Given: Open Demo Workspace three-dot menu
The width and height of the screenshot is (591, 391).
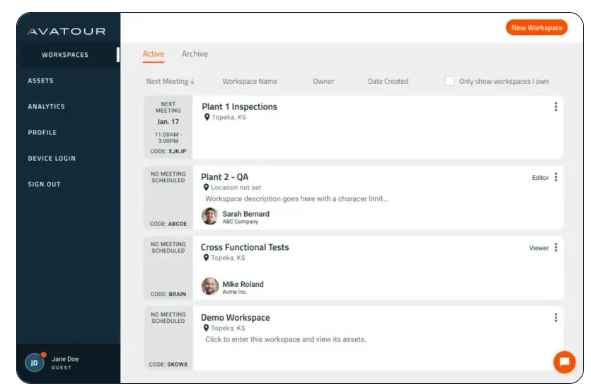Looking at the screenshot, I should tap(556, 318).
